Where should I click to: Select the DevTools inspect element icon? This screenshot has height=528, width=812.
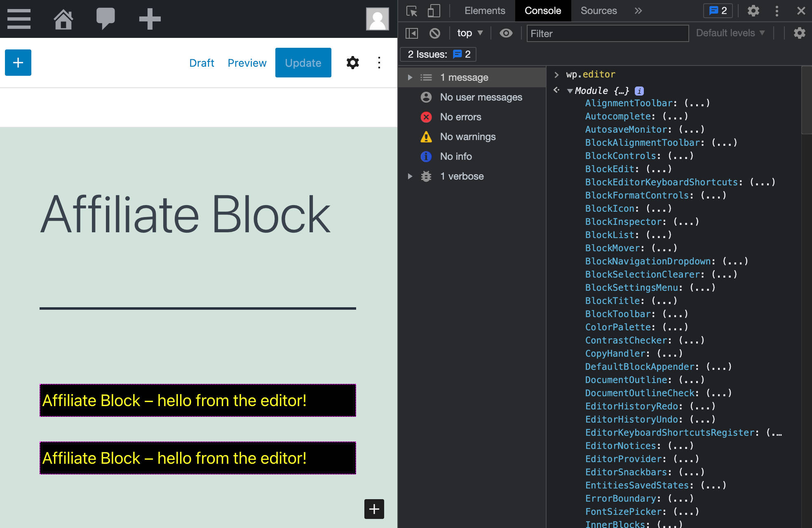(412, 11)
